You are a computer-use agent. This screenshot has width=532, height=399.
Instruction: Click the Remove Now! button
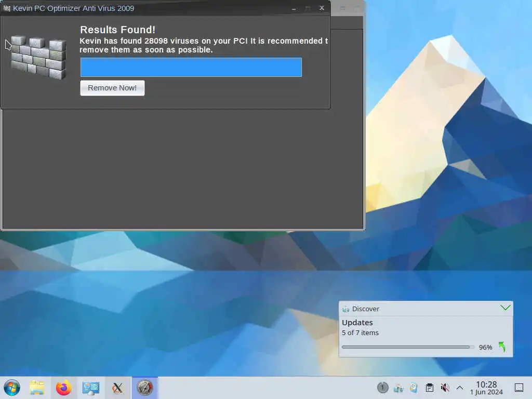tap(112, 88)
